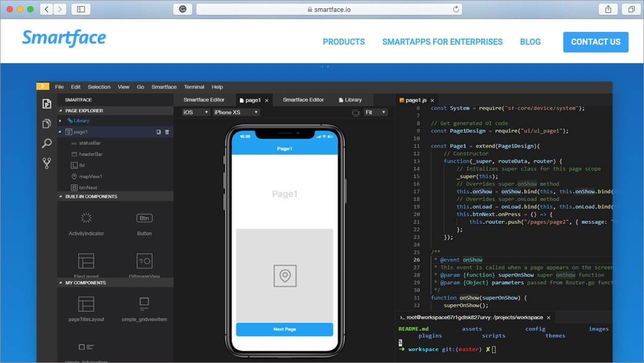Open the Fit zoom dropdown
The width and height of the screenshot is (644, 363).
click(x=376, y=112)
